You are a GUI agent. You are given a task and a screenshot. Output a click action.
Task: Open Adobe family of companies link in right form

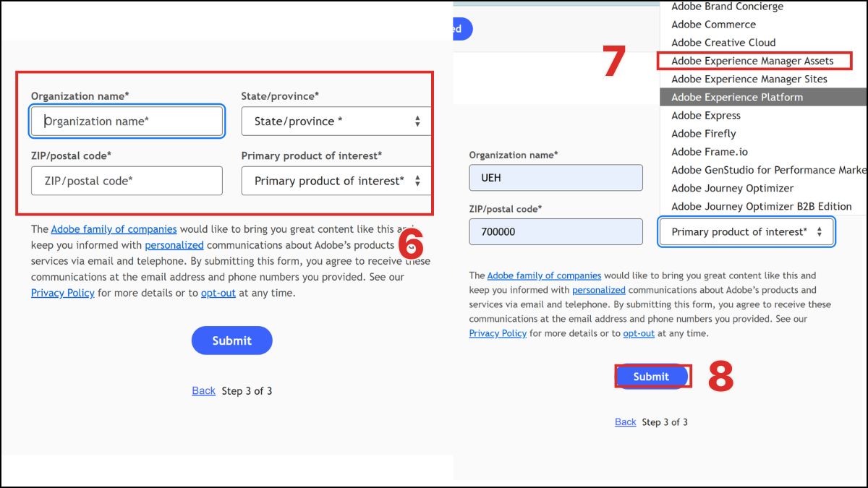point(544,275)
